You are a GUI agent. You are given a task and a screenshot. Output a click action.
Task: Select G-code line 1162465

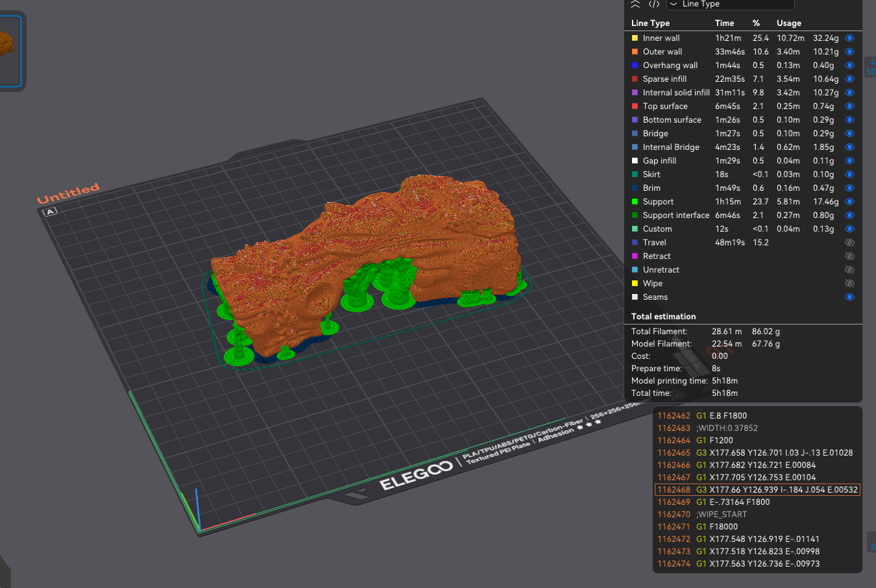757,453
